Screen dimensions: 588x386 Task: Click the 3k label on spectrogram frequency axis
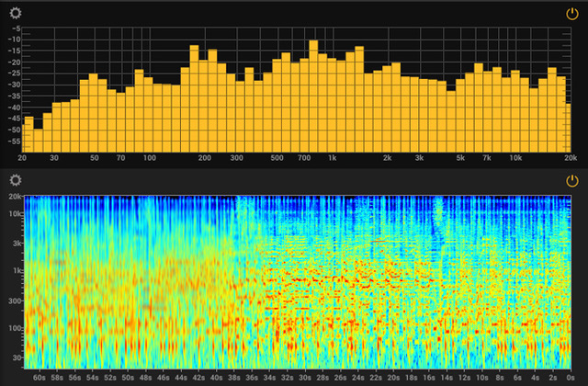tap(17, 244)
